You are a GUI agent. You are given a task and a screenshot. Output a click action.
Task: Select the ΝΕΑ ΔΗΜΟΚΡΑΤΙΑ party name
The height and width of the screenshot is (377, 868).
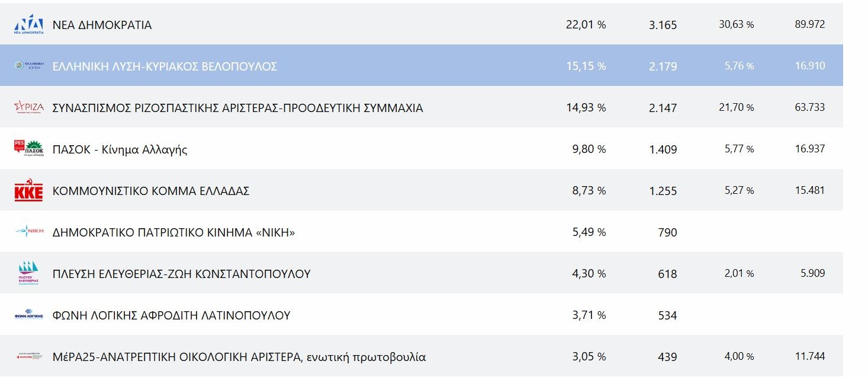102,25
